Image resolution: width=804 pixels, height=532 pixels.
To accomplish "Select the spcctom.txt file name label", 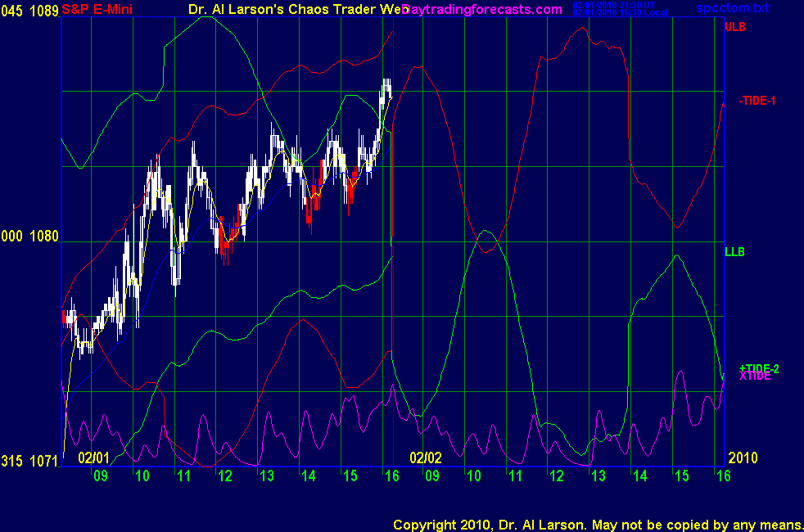I will click(732, 8).
